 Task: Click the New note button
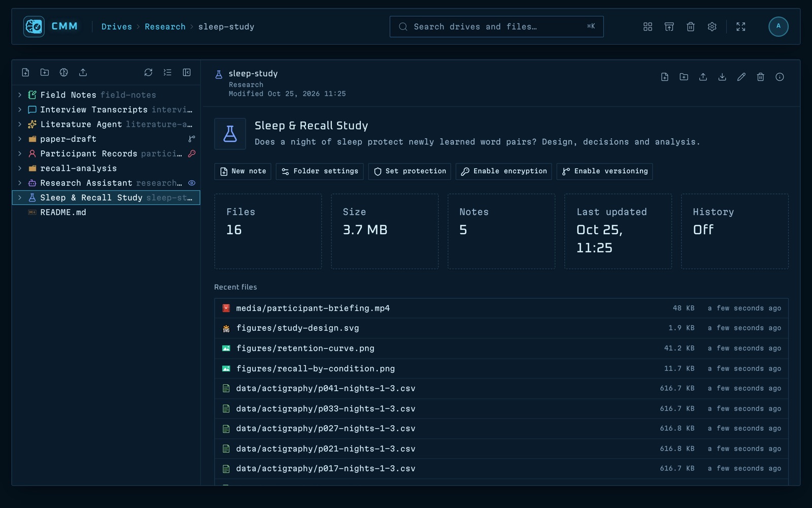click(x=243, y=171)
